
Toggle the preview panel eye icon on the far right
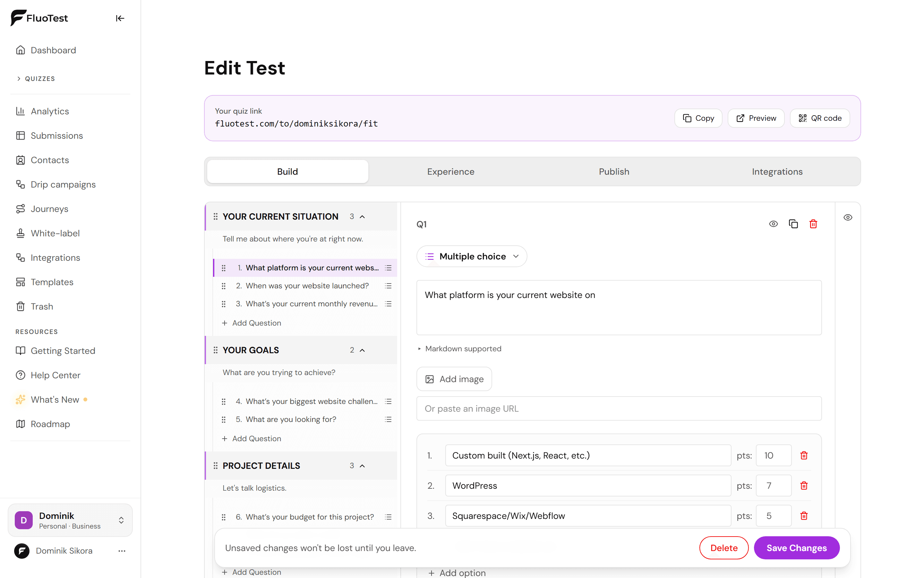point(848,217)
